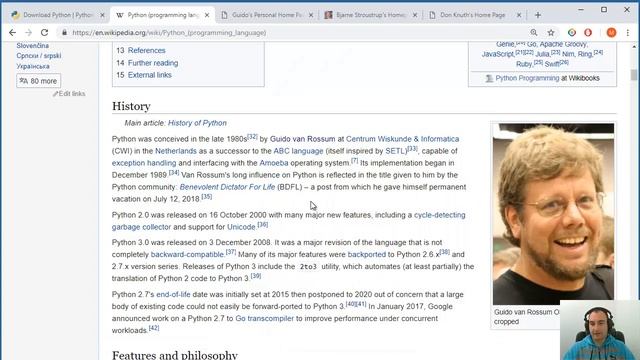Open Benevolent Dictator For Life link
This screenshot has width=640, height=360.
(x=227, y=187)
